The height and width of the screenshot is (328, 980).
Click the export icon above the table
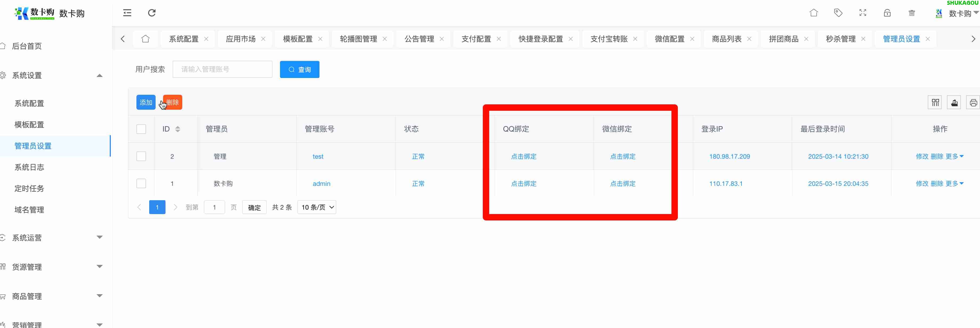[954, 102]
